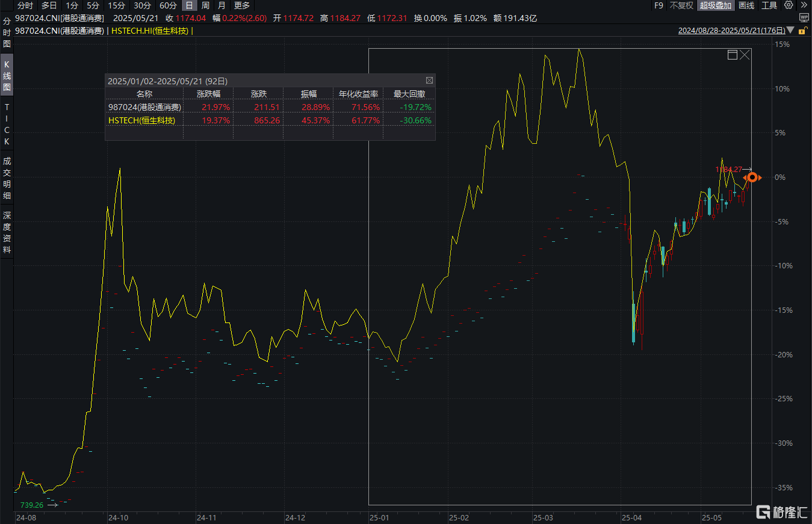Viewport: 812px width, 524px height.
Task: Select the 5分 interval
Action: pyautogui.click(x=92, y=5)
